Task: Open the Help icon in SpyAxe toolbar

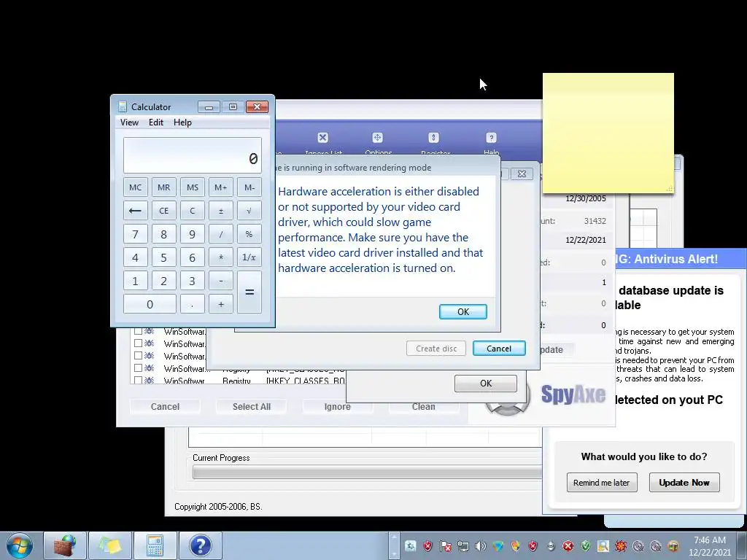Action: (491, 138)
